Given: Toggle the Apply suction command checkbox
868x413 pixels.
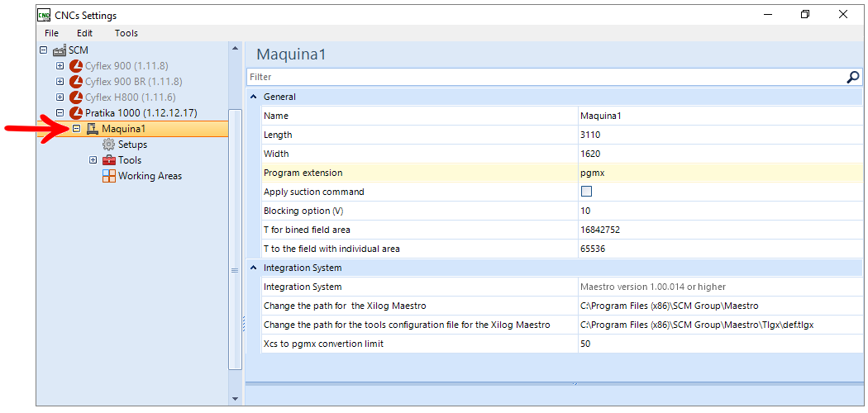Looking at the screenshot, I should (586, 192).
